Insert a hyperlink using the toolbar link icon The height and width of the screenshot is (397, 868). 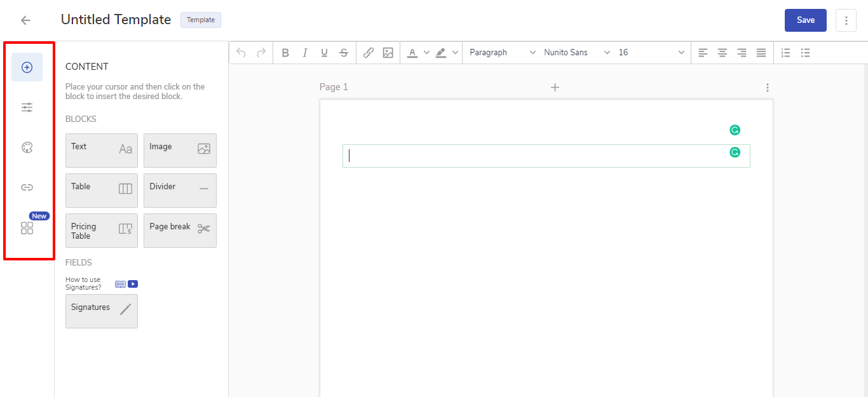368,53
